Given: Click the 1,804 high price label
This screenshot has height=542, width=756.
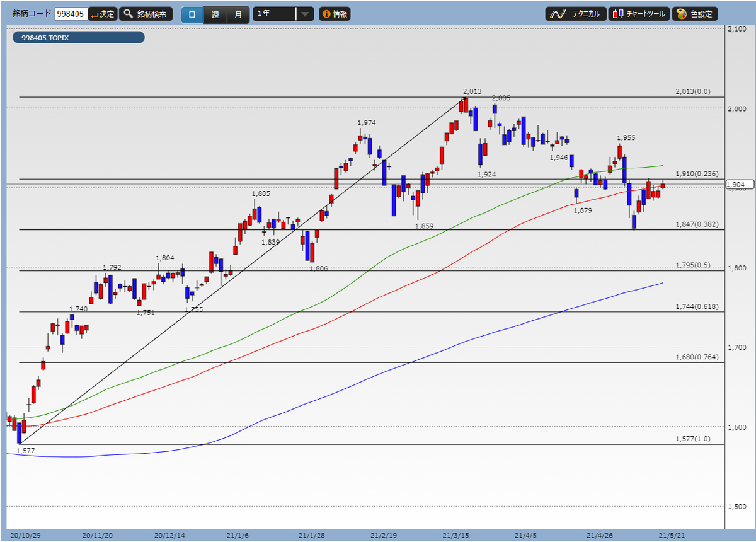Looking at the screenshot, I should pyautogui.click(x=165, y=258).
